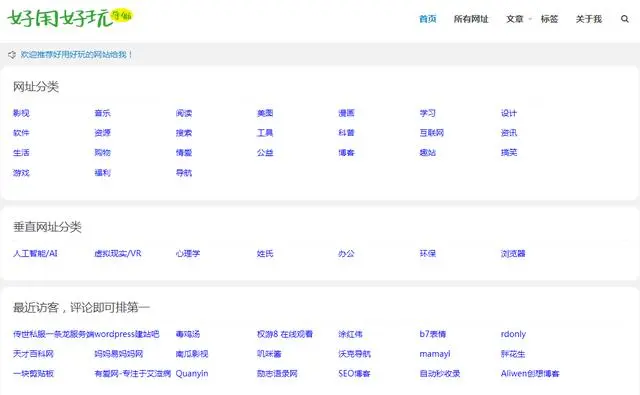This screenshot has width=640, height=395.
Task: Go to 所有网址 in navigation
Action: [471, 19]
